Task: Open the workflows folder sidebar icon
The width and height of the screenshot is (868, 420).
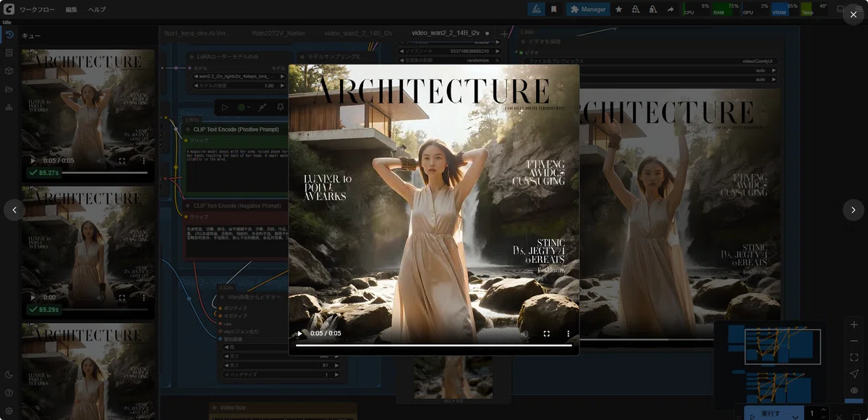Action: [x=9, y=89]
